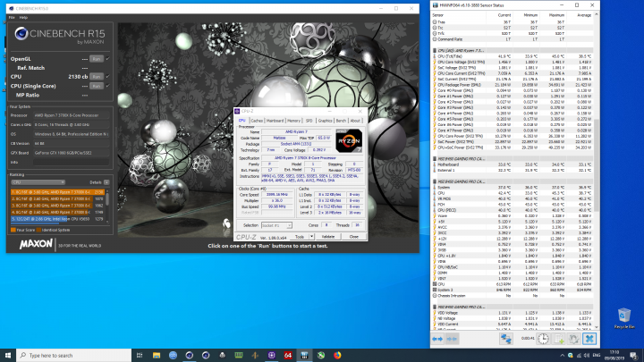Open the green HWiNFO taskbar icon

tap(239, 356)
